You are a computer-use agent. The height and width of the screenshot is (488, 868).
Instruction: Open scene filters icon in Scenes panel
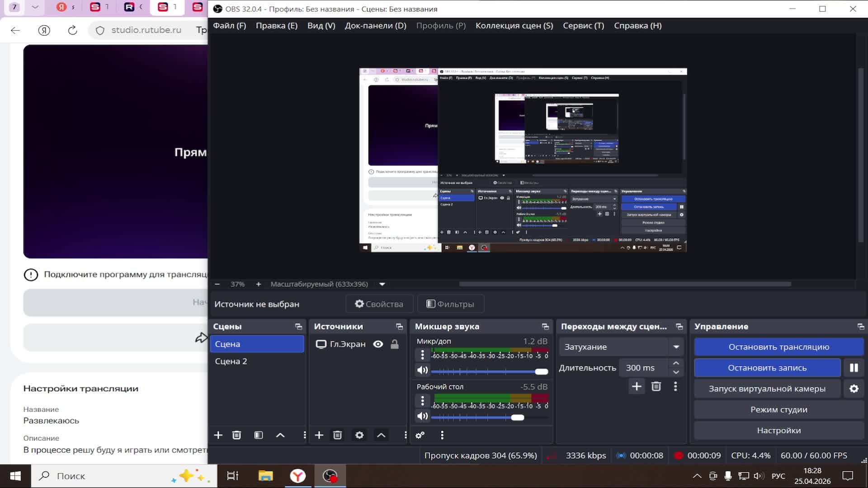click(258, 435)
